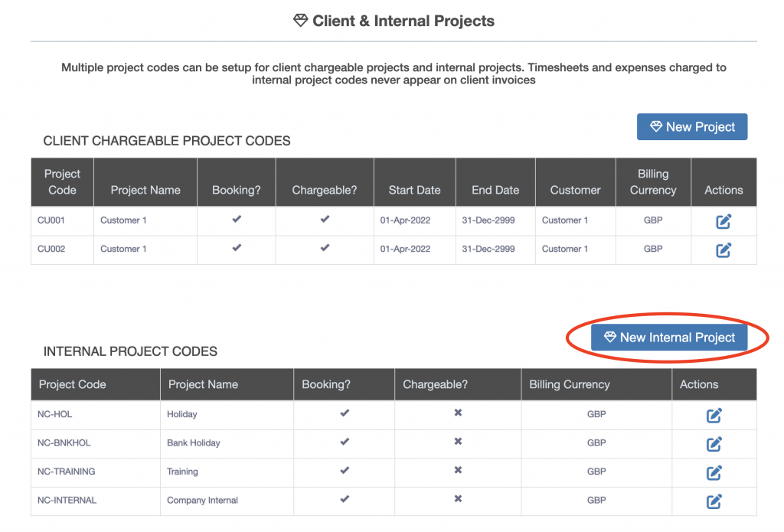
Task: Select the NC-BNKHOL project code cell
Action: click(64, 443)
